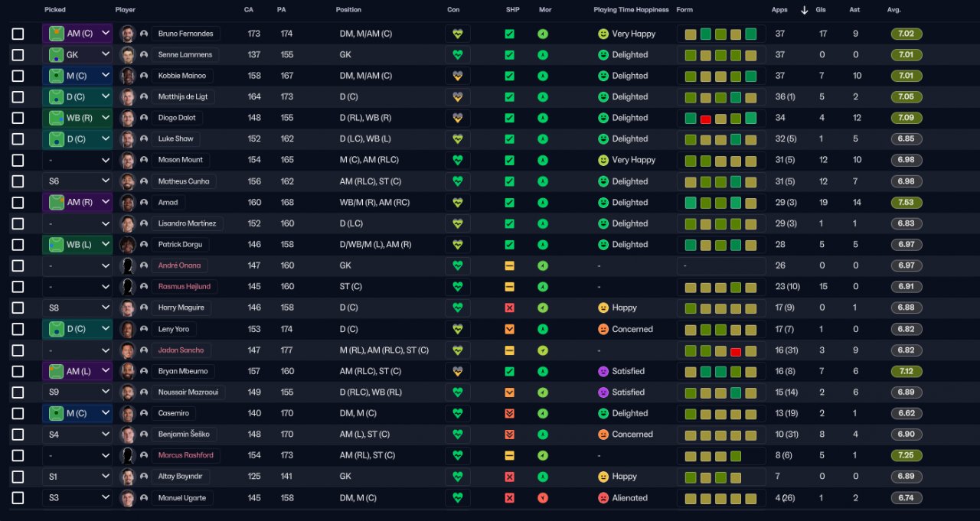Image resolution: width=980 pixels, height=521 pixels.
Task: Sort by the CA column header
Action: (249, 10)
